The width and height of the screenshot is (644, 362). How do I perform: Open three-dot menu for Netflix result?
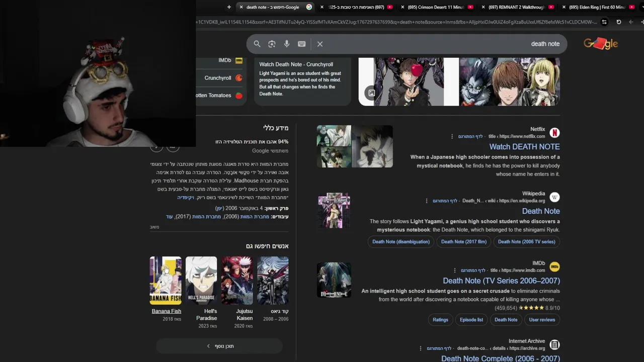[452, 136]
